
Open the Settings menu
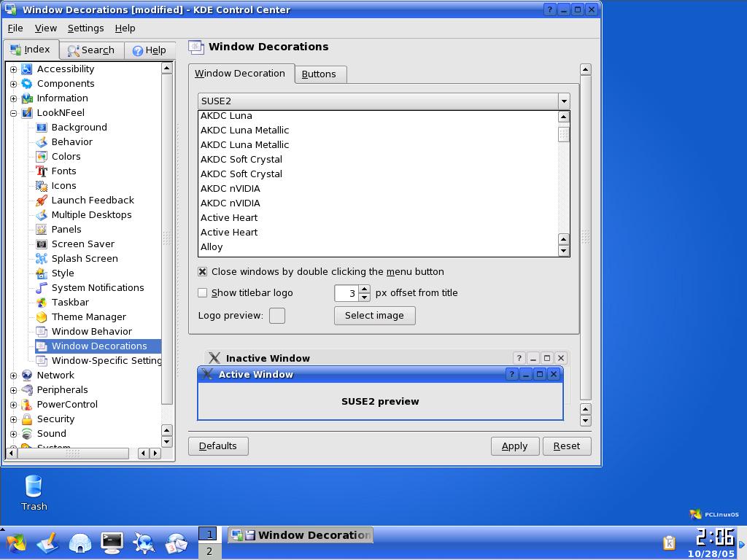86,28
